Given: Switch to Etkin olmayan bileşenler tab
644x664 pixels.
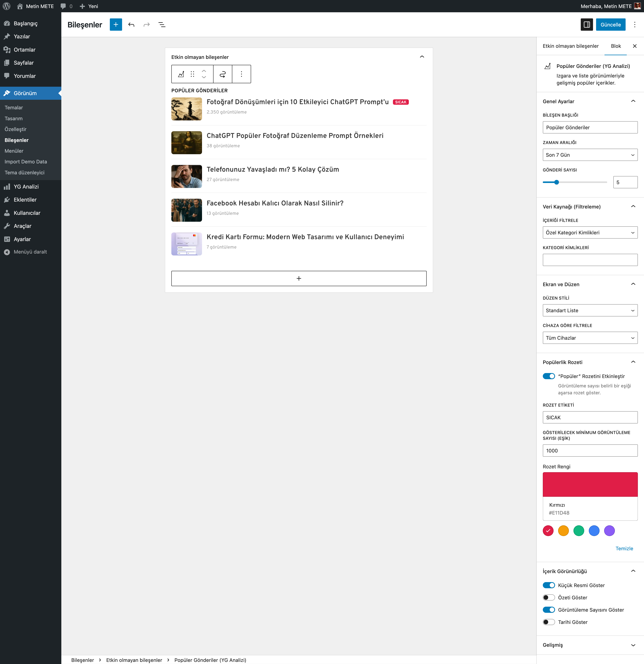Looking at the screenshot, I should [x=571, y=46].
